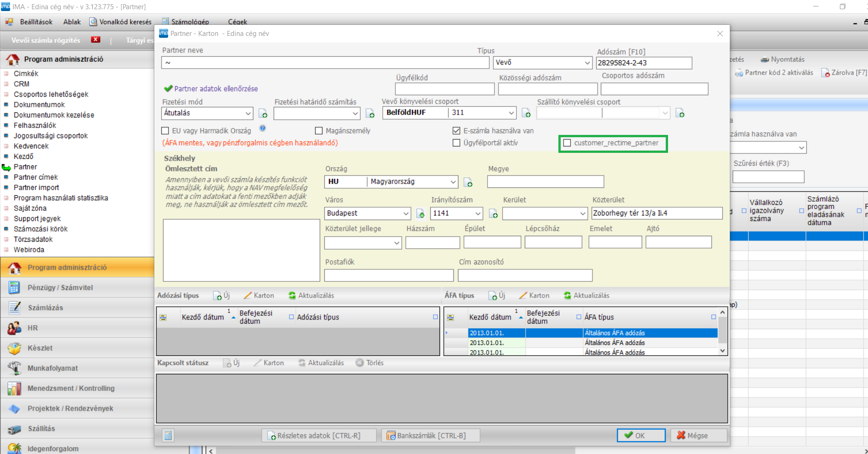868x454 pixels.
Task: Open Pénzügy / Számvitel module
Action: coord(60,288)
